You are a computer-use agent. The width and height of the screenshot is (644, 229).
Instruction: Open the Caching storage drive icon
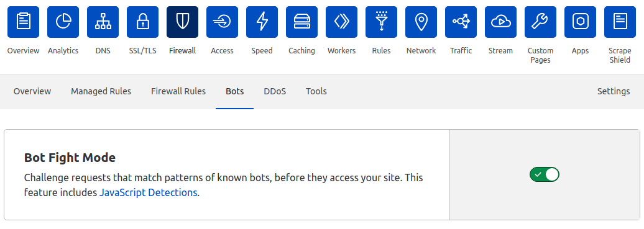[x=302, y=22]
